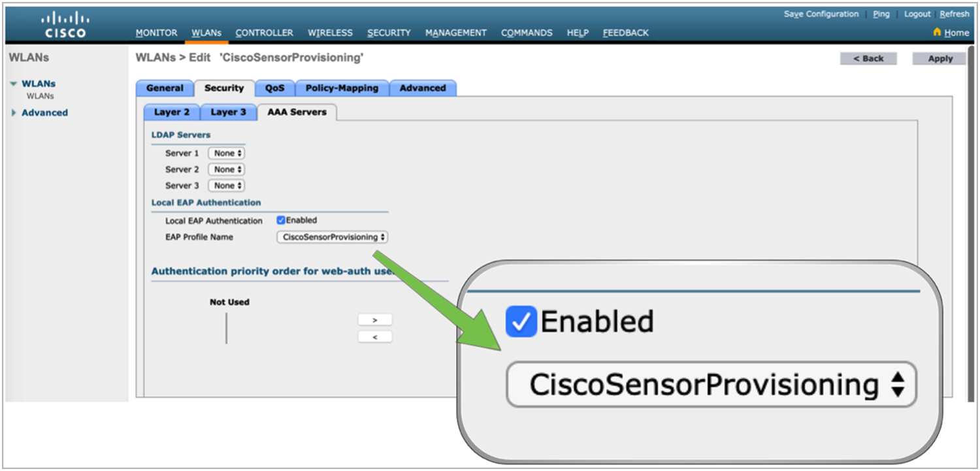Click the Not Used list box
This screenshot has width=980, height=471.
coord(227,328)
